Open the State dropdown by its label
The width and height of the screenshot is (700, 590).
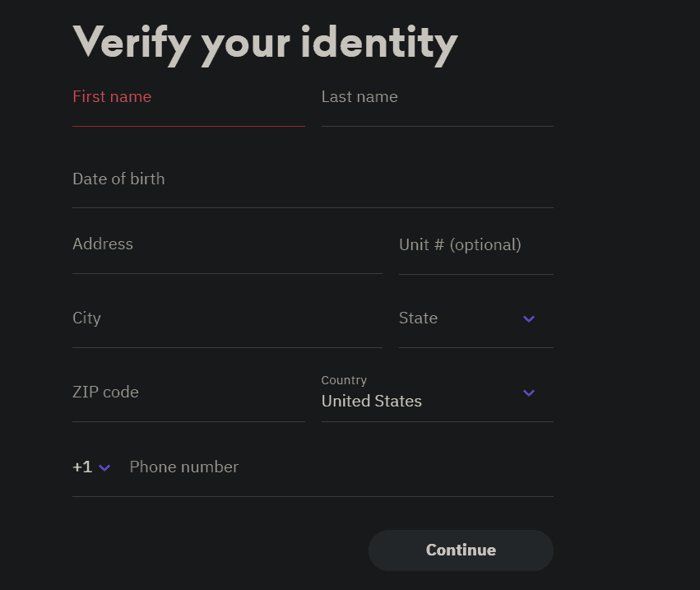coord(419,318)
